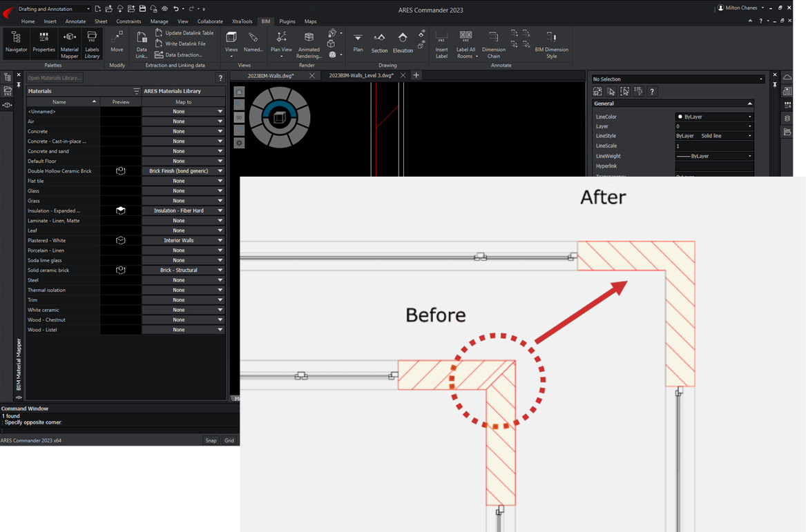Change mapping for Insulation - Expanded material

coord(184,210)
